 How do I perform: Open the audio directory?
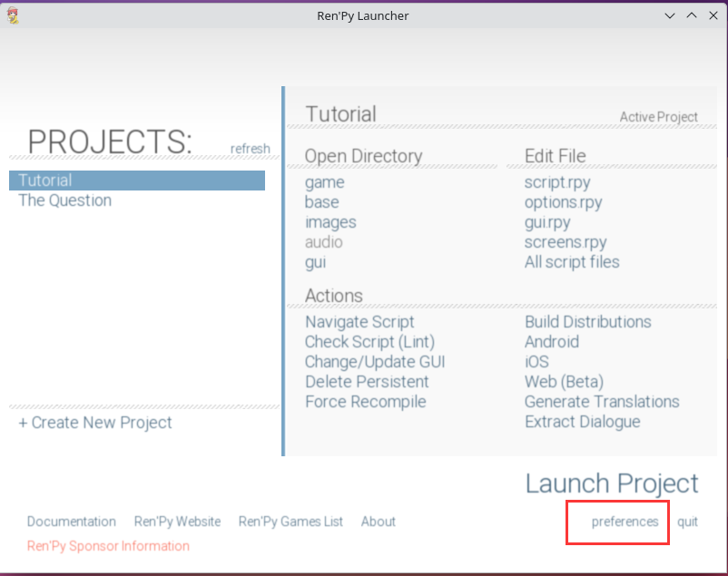coord(324,242)
